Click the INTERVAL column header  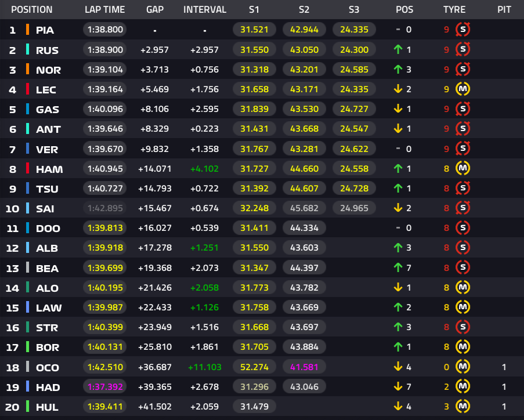pos(205,10)
